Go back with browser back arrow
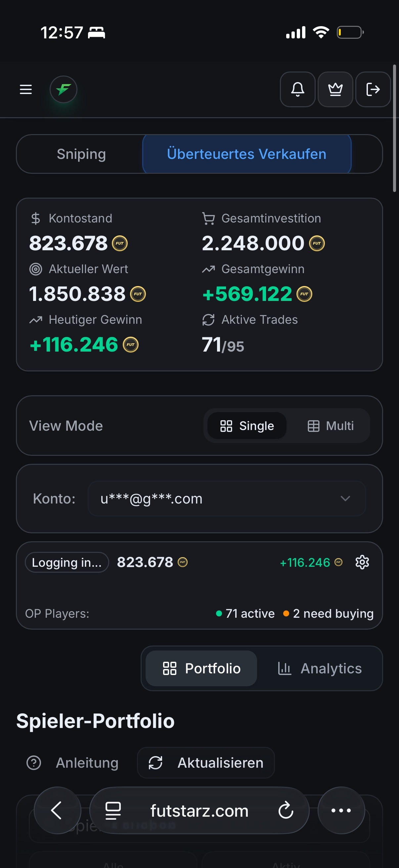This screenshot has width=399, height=868. tap(57, 810)
